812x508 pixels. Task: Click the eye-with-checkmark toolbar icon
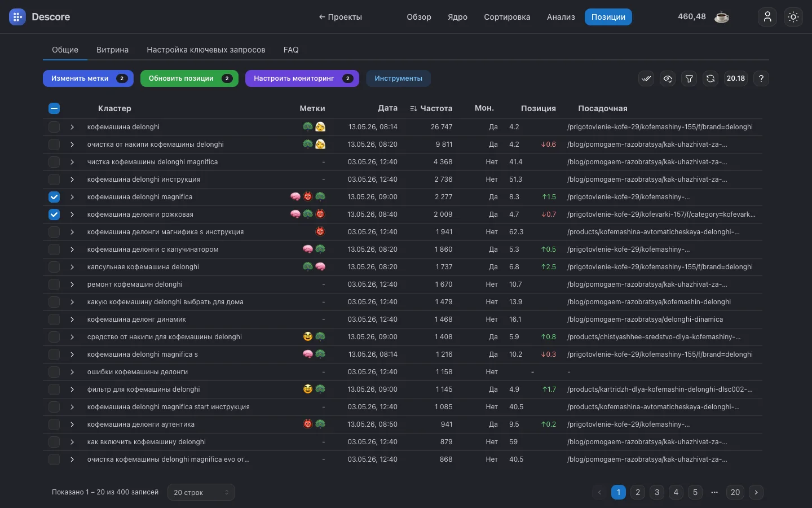coord(668,78)
